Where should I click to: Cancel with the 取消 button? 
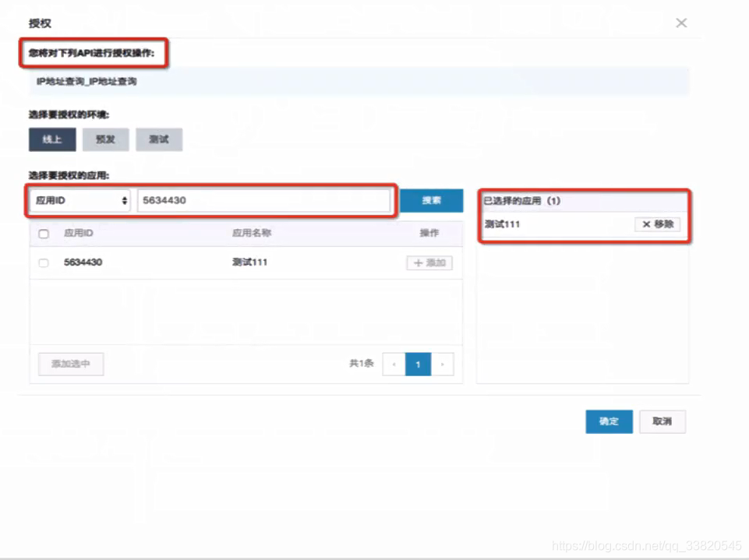[662, 421]
